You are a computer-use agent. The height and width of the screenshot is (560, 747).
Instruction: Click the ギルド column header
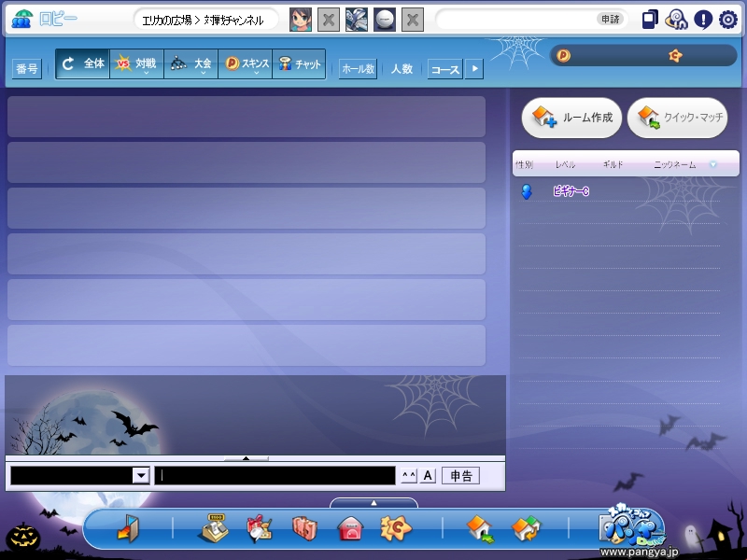coord(613,165)
